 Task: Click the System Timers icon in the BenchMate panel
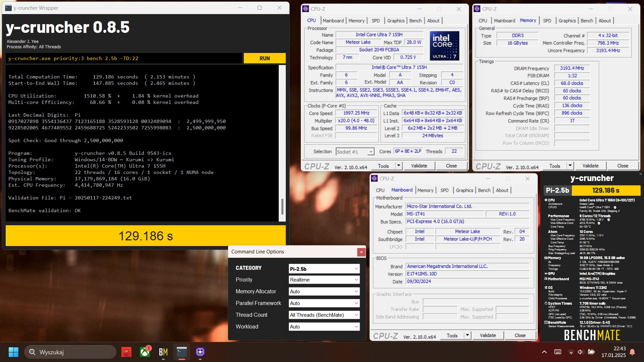546,303
